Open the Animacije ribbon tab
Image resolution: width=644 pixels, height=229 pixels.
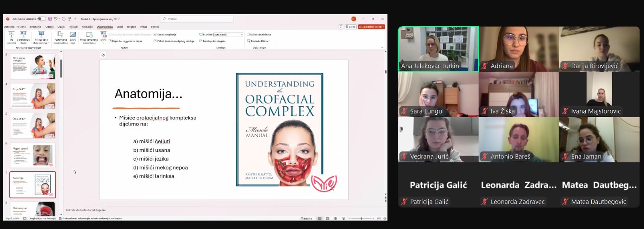(x=87, y=27)
